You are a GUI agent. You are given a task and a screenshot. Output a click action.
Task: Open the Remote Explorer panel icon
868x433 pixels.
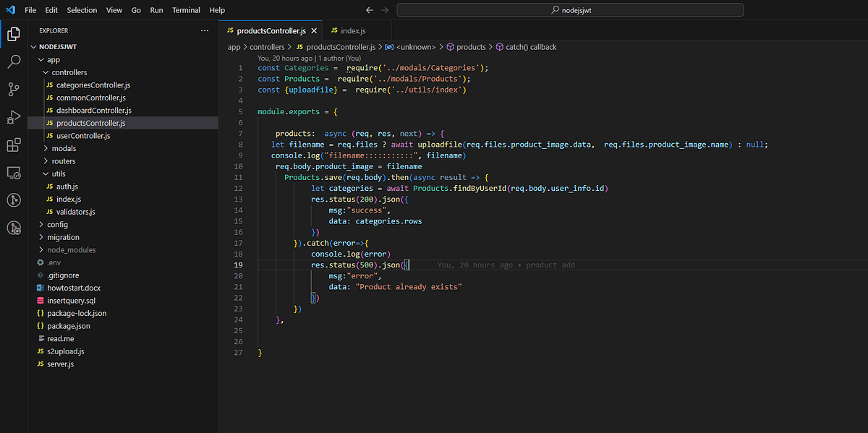coord(14,173)
